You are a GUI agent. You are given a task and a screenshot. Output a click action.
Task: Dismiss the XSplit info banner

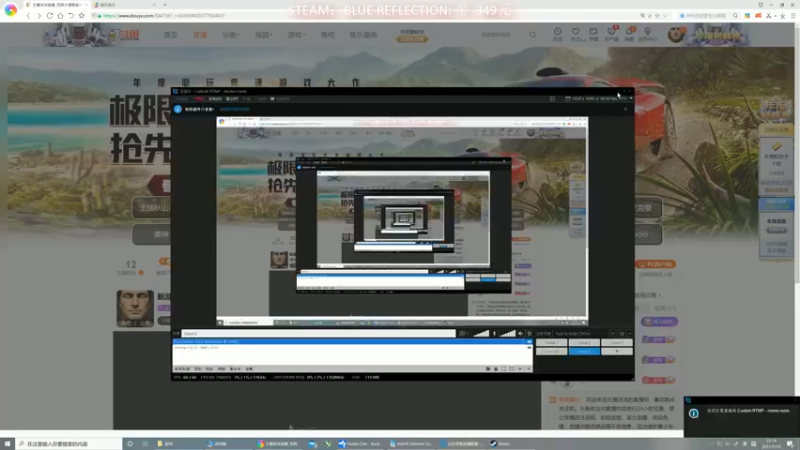coord(626,109)
